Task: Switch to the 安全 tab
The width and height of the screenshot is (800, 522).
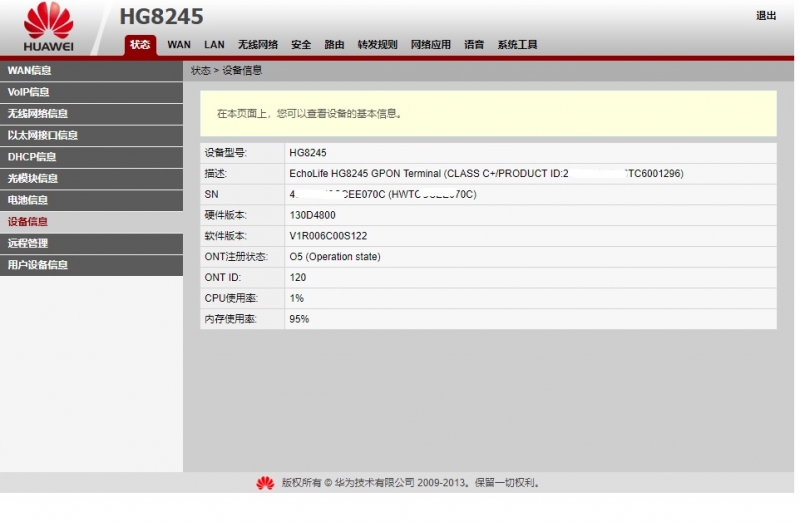Action: pyautogui.click(x=301, y=45)
